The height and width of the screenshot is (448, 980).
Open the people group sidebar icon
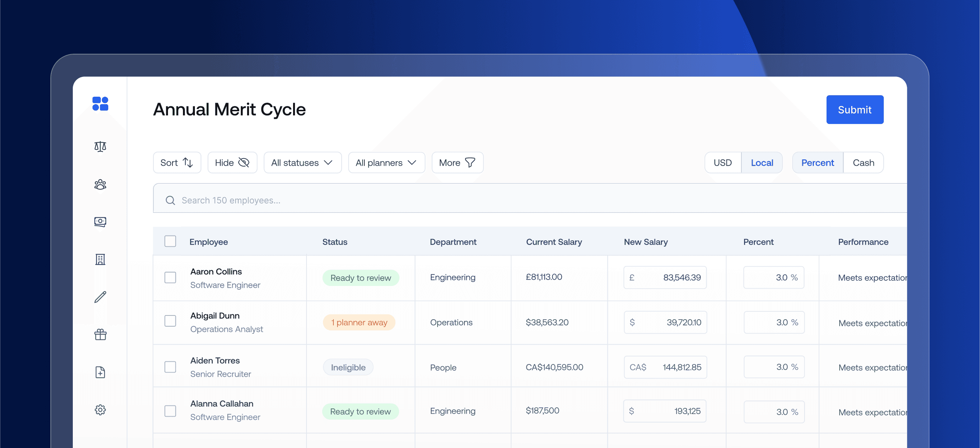[x=100, y=184]
